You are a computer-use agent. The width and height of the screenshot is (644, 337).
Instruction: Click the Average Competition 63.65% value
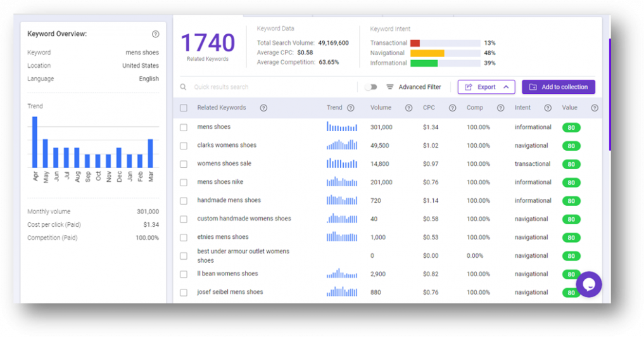pos(329,63)
